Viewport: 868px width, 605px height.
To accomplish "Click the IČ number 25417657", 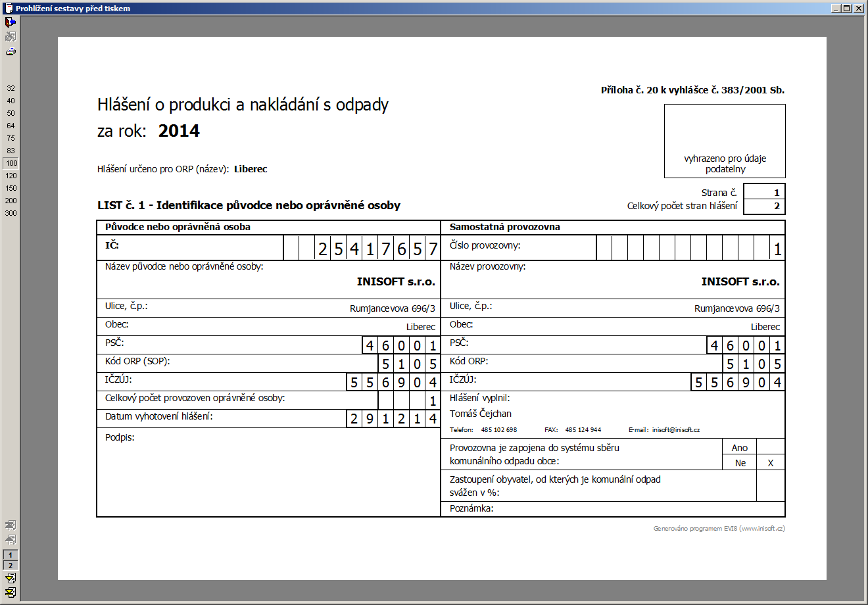I will coord(377,249).
